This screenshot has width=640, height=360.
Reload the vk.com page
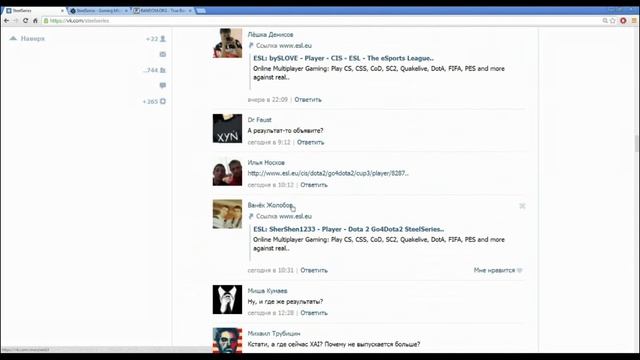click(x=25, y=20)
